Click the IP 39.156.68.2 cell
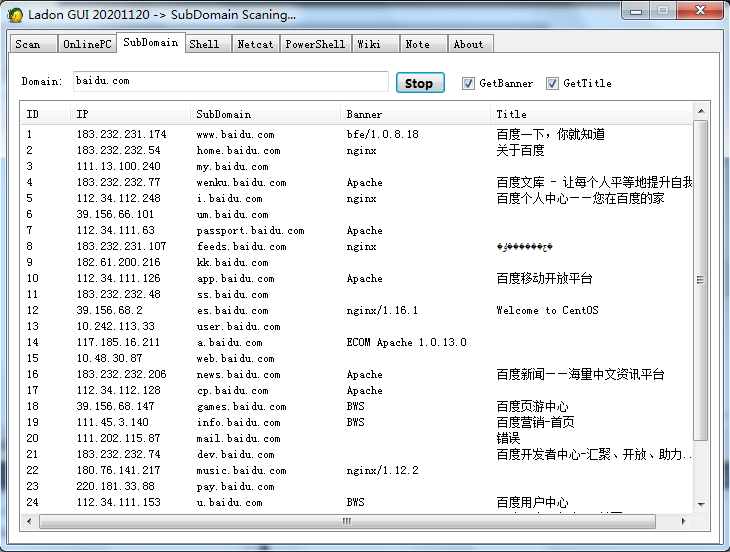Screen dimensions: 730x552 109,310
